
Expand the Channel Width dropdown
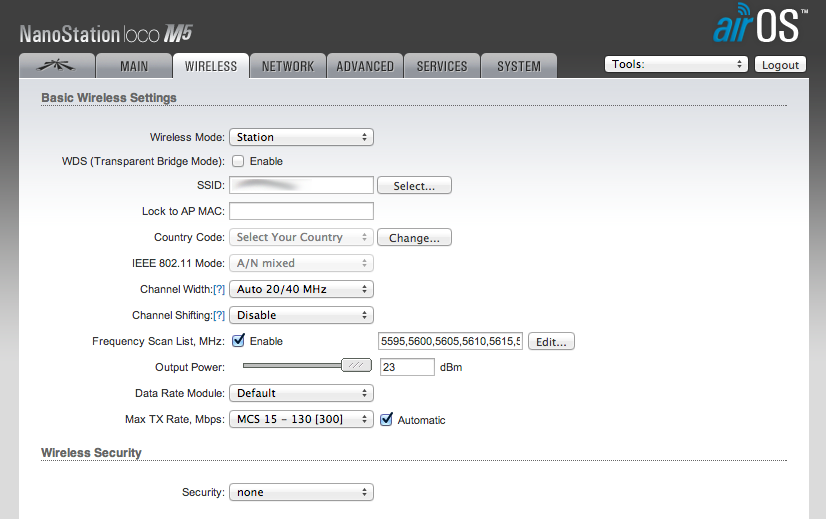tap(301, 289)
